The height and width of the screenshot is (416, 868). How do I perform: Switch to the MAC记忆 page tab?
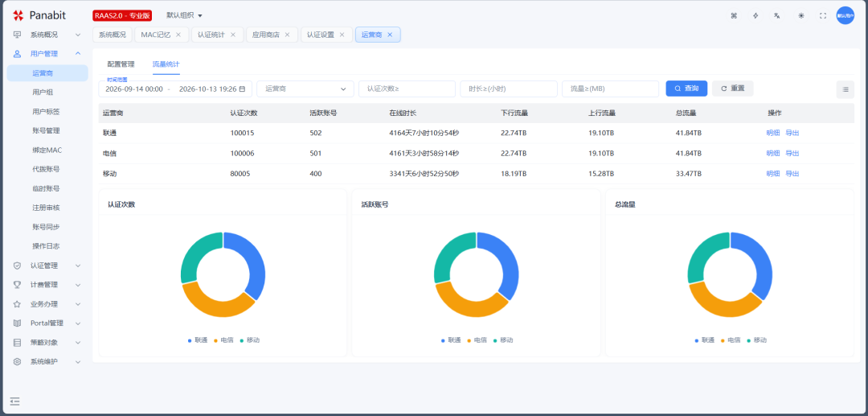(156, 35)
